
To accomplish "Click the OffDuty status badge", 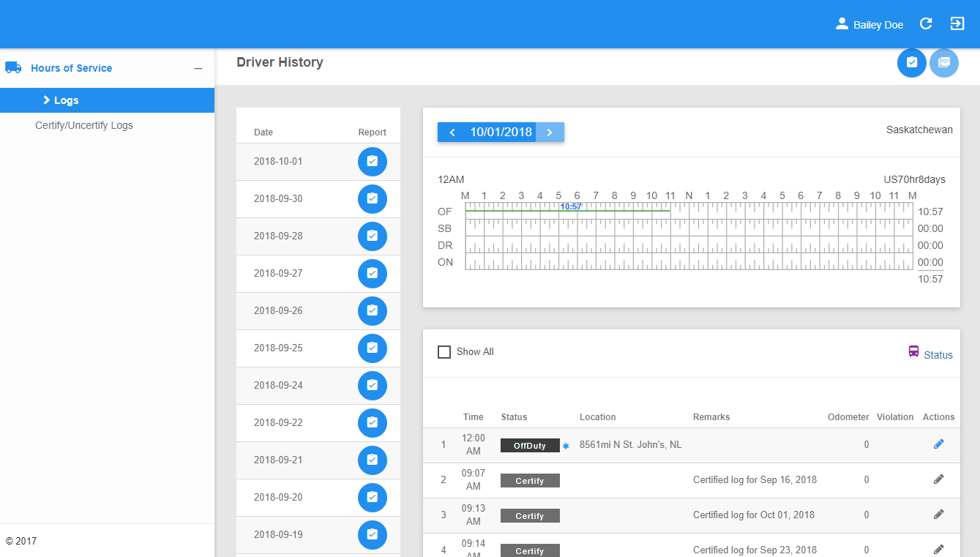I will point(530,445).
